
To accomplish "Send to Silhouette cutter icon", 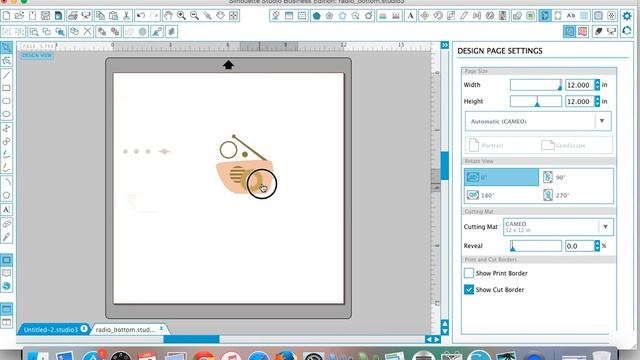I will [x=86, y=16].
